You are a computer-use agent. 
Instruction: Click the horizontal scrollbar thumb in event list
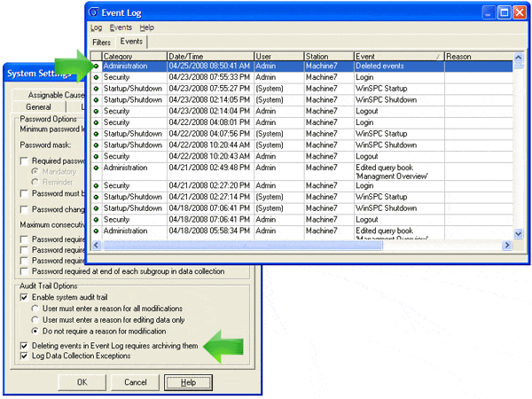[x=239, y=244]
